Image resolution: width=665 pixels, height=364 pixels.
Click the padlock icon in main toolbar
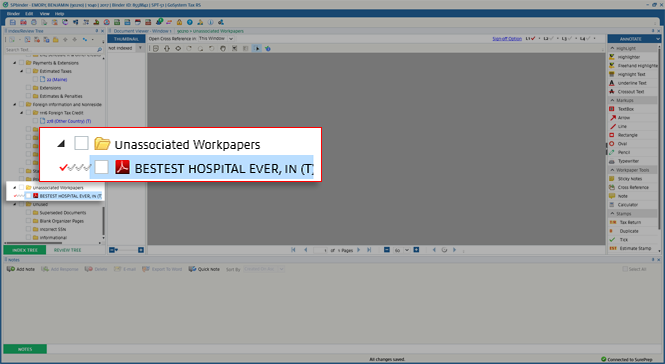pyautogui.click(x=179, y=22)
